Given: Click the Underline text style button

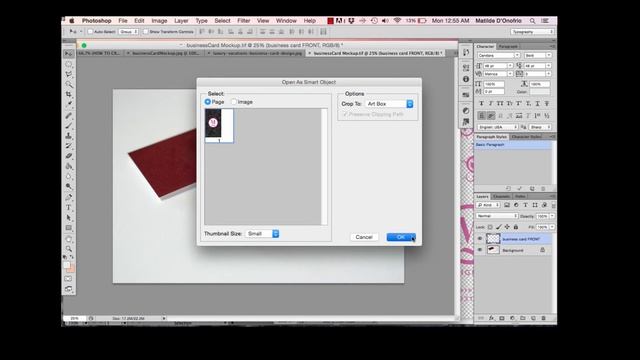Looking at the screenshot, I should (x=538, y=104).
